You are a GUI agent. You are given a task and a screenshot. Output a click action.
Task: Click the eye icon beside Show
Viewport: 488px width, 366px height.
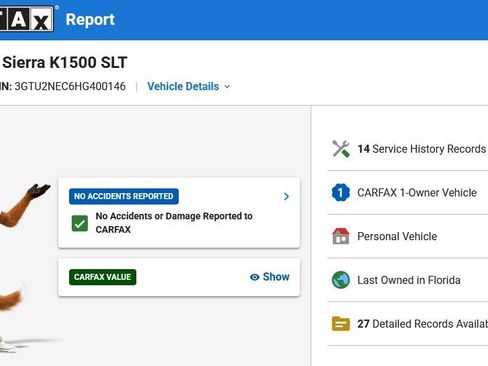coord(255,277)
